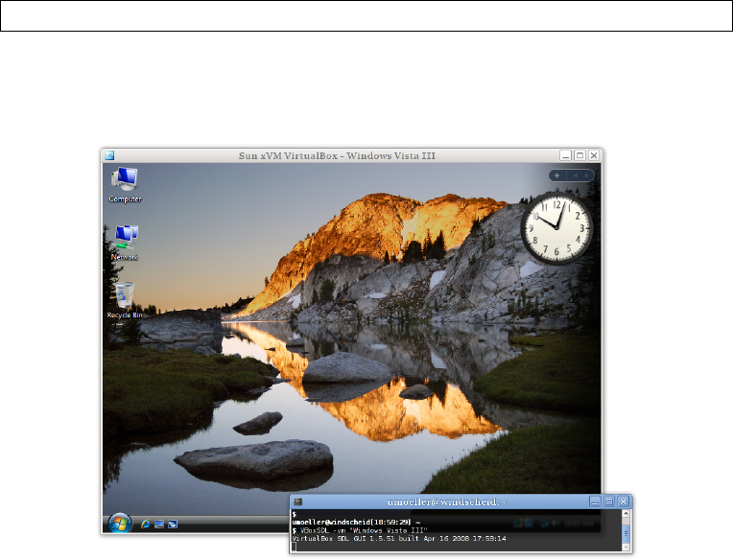Select the Network desktop icon
Screen dimensions: 733x560
[125, 243]
